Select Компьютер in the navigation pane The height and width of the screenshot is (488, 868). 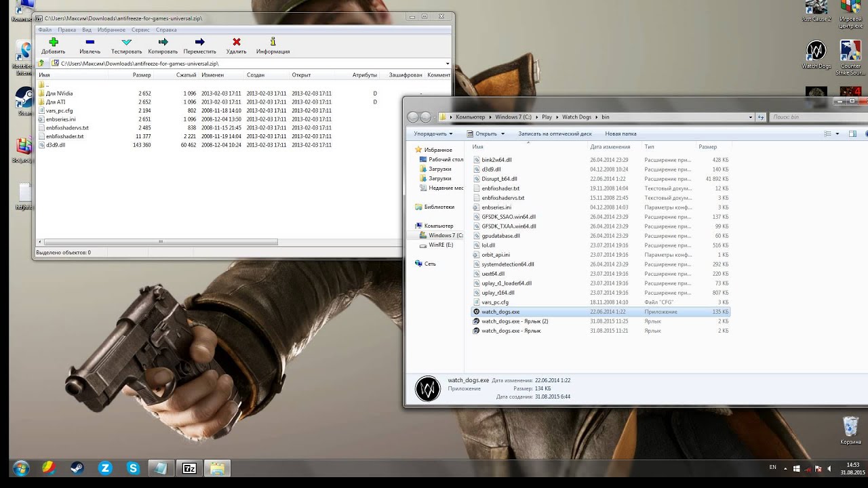pos(433,226)
